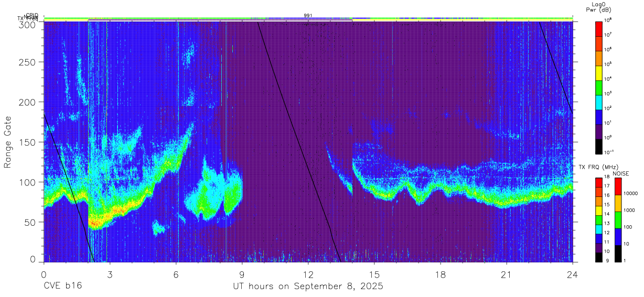Image resolution: width=644 pixels, height=297 pixels.
Task: Click the '24' UT hour tick label
Action: (x=573, y=274)
